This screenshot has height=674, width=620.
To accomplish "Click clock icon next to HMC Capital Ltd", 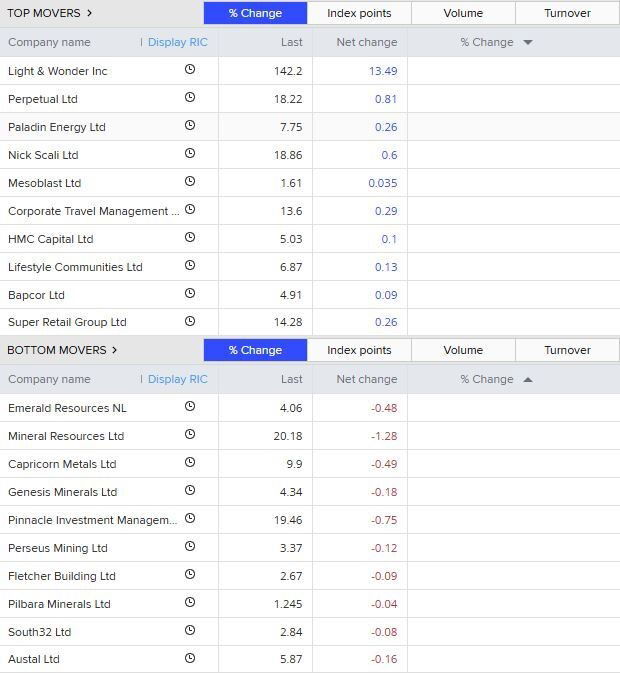I will tap(190, 237).
